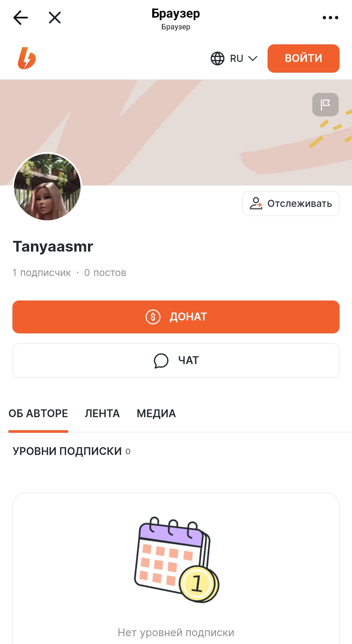Close the in-app browser with X
Viewport: 352px width, 644px height.
pyautogui.click(x=55, y=18)
